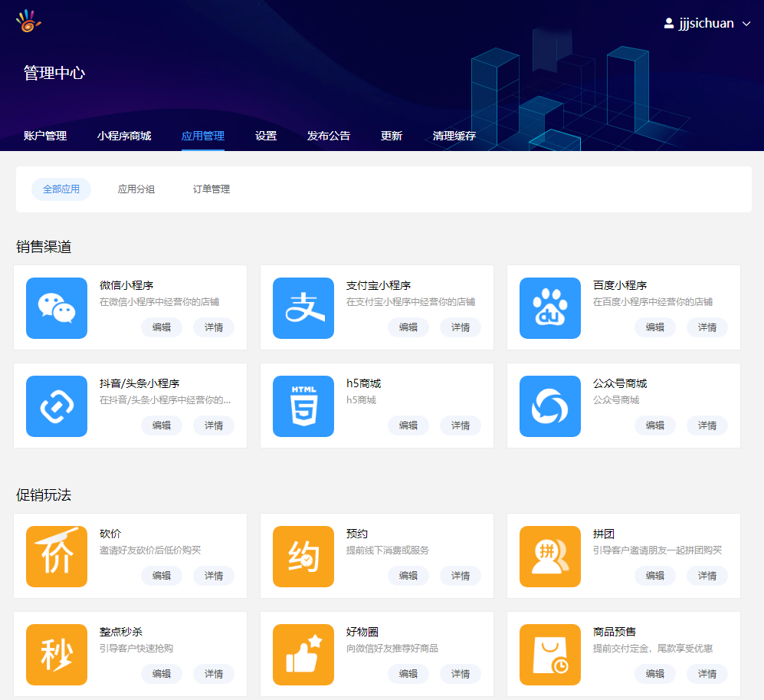Open 详情 for 整点秒杀
The width and height of the screenshot is (764, 700).
[214, 674]
